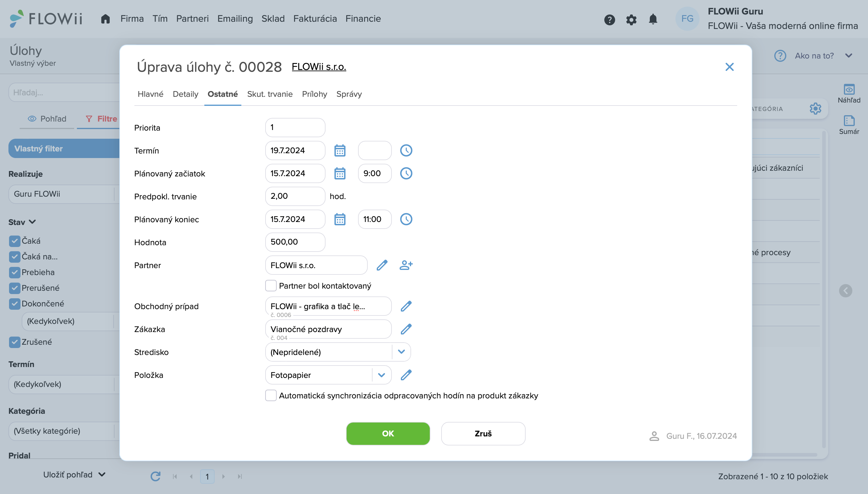This screenshot has width=868, height=494.
Task: Open the FLOWii s.r.o. title link
Action: point(319,67)
